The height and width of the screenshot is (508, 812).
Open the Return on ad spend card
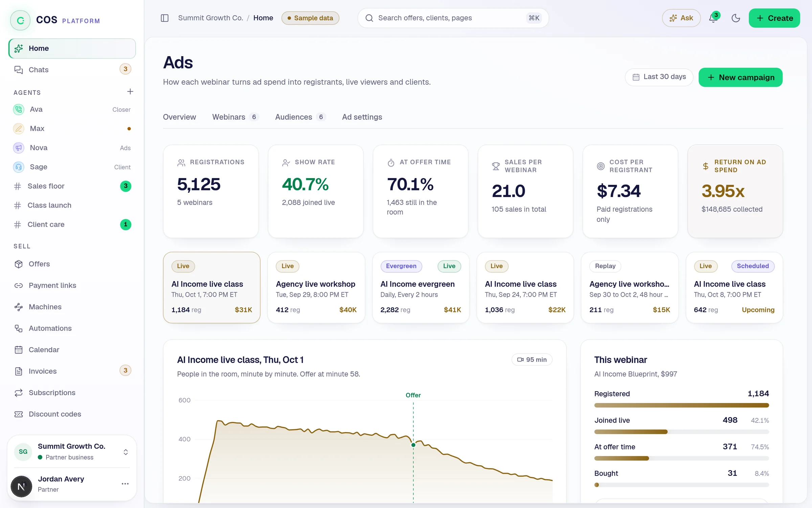(x=735, y=191)
